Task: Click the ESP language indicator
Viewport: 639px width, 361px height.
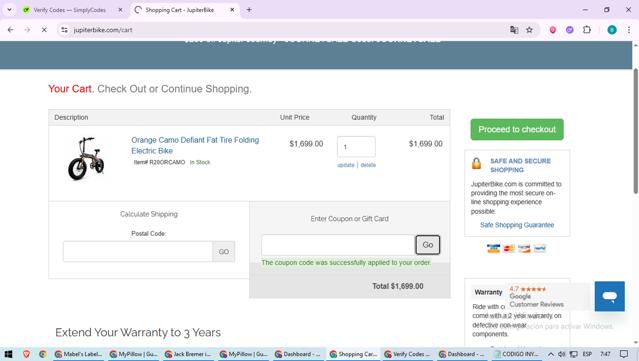Action: [x=587, y=354]
